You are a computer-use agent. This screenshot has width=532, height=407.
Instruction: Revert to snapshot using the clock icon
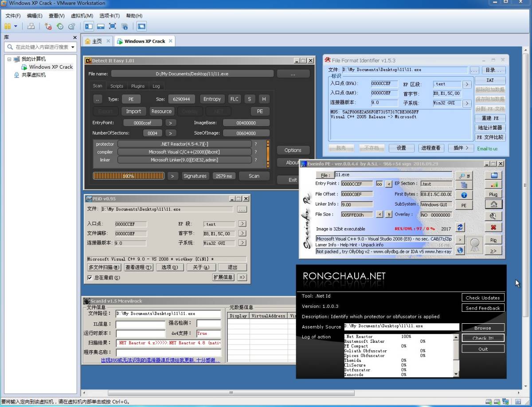60,26
